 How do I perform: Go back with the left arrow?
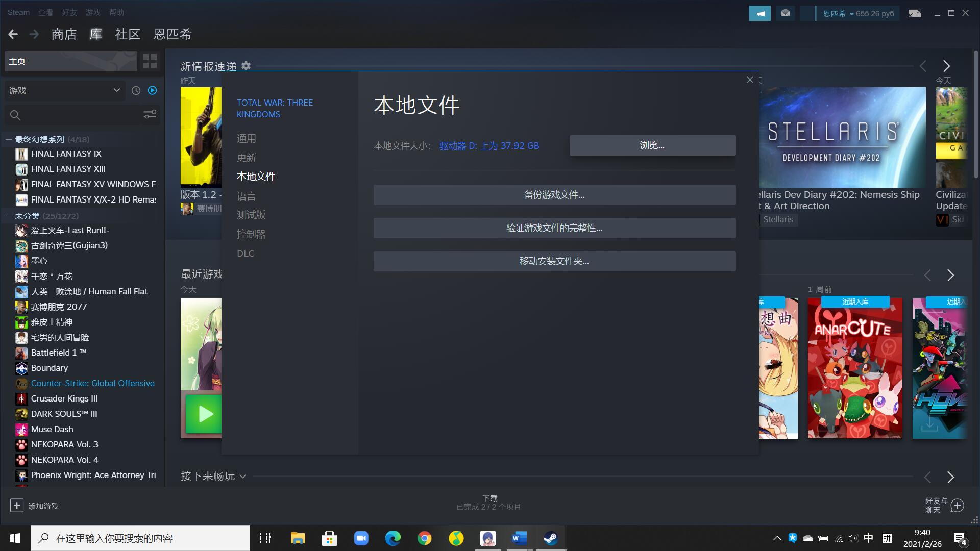coord(13,34)
